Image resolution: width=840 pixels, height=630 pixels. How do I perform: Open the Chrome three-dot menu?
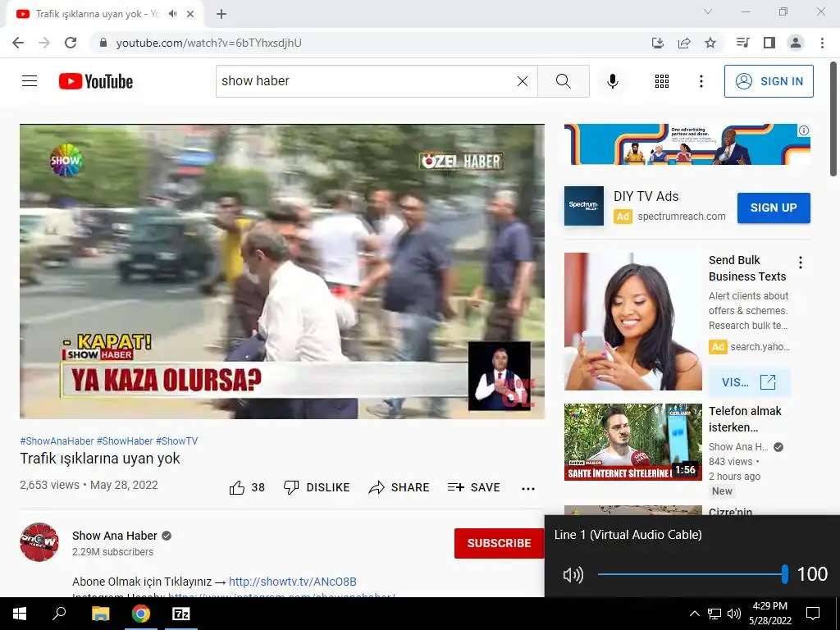point(822,43)
